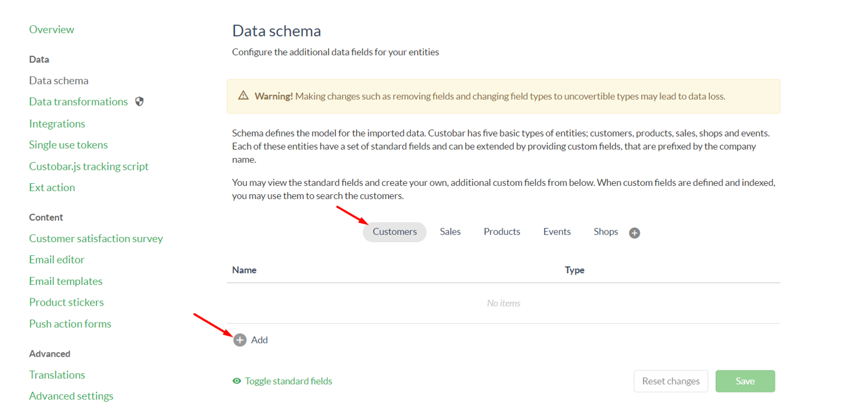
Task: Go to Email templates page
Action: (66, 281)
